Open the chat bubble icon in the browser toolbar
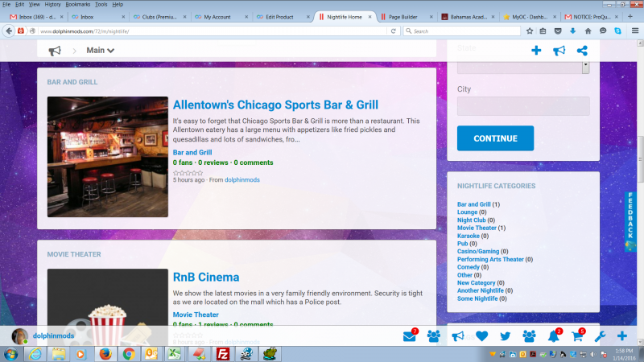Viewport: 644px width, 362px height. [x=603, y=31]
